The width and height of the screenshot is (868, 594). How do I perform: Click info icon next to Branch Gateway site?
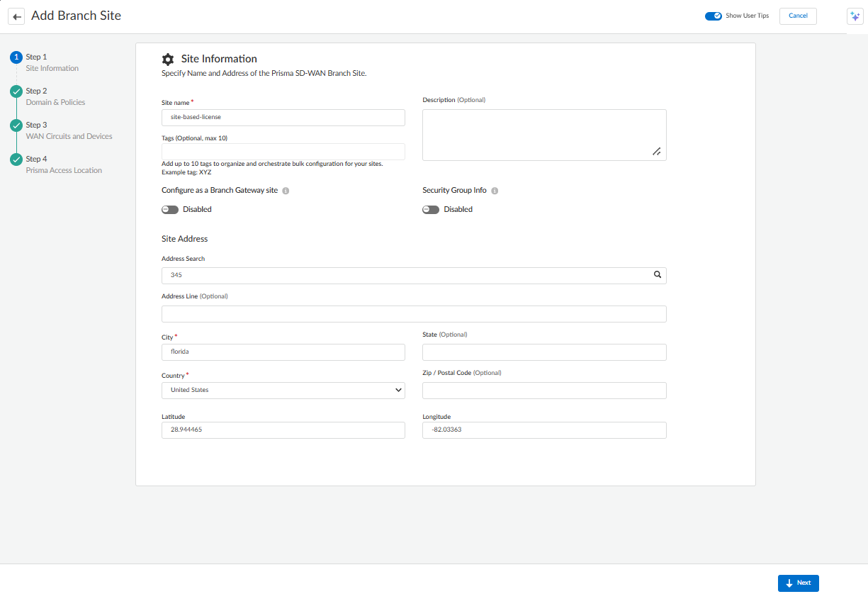286,191
